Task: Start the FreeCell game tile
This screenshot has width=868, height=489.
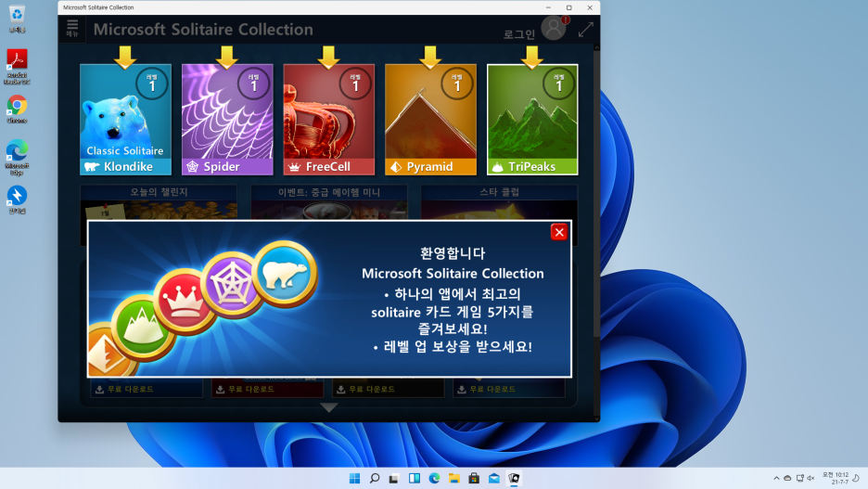Action: [329, 120]
